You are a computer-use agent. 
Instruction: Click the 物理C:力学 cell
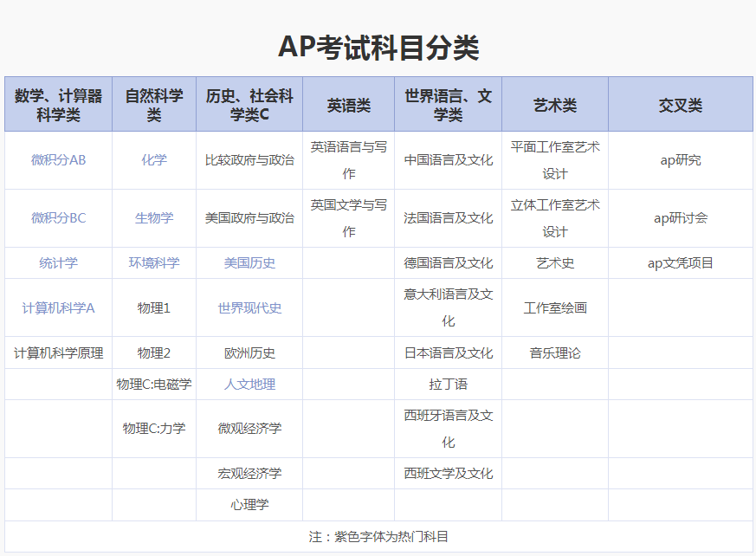[x=154, y=429]
